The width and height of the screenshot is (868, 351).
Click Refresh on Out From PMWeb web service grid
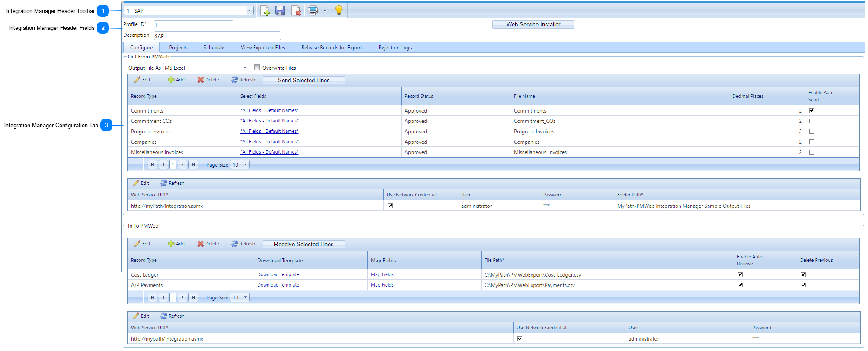coord(172,183)
